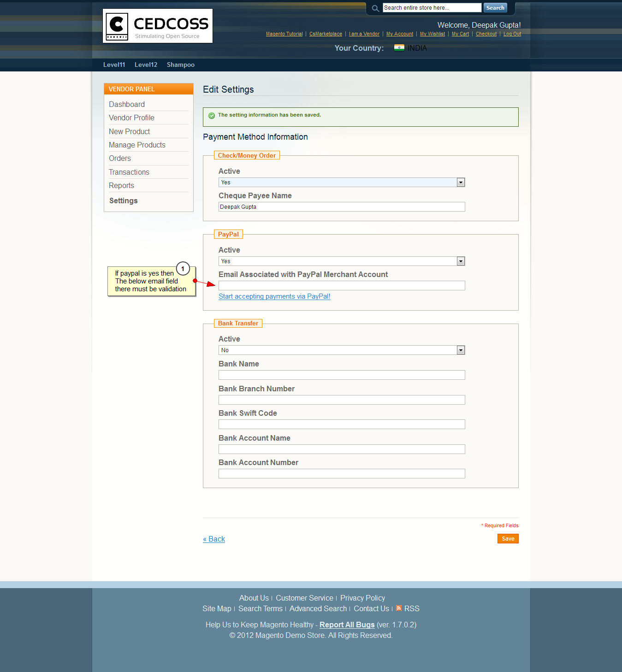This screenshot has height=672, width=622.
Task: Click Bank Name input field
Action: pos(342,375)
